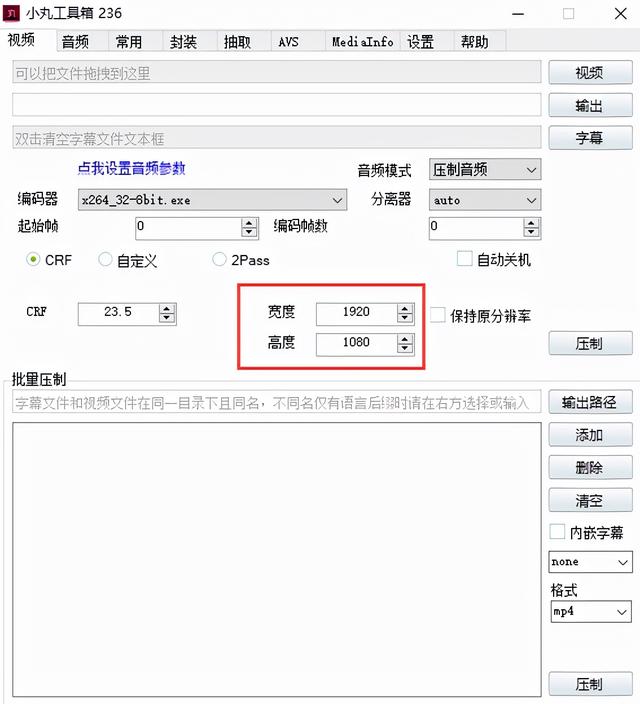Increase 宽度 with up arrow
Screen dimensions: 640x704
click(x=405, y=308)
